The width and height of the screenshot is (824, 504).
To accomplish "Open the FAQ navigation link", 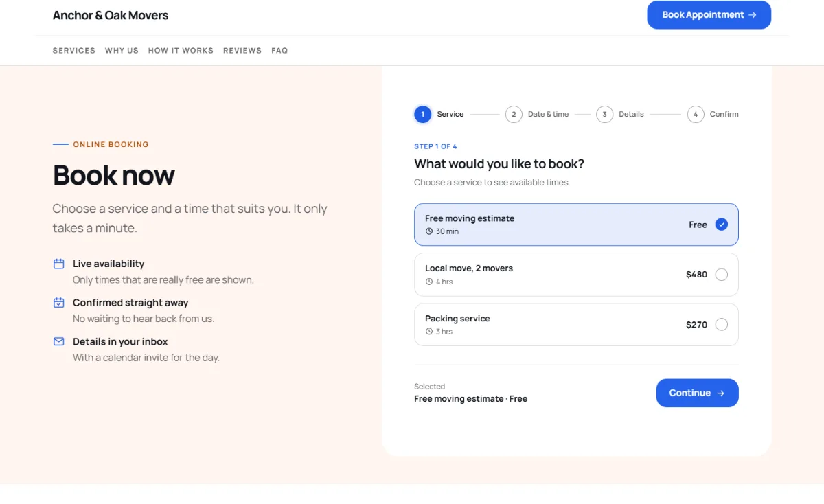I will tap(279, 51).
